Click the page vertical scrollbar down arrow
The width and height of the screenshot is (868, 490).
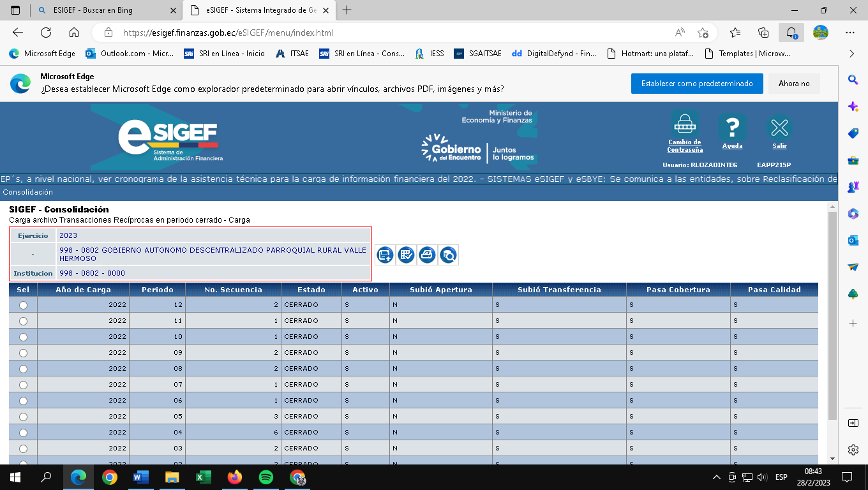832,458
